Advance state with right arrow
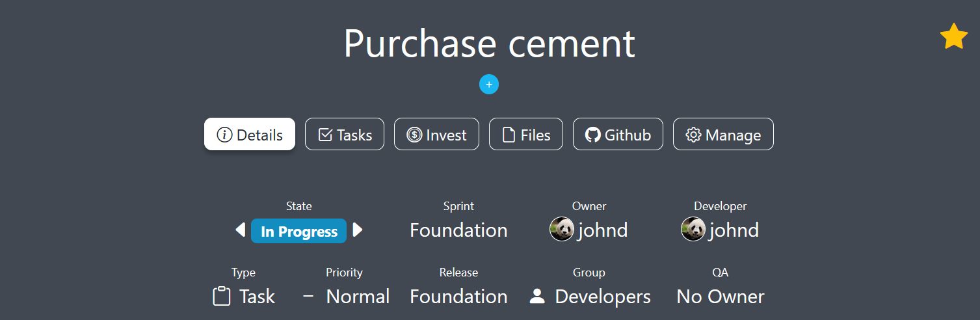 tap(357, 230)
